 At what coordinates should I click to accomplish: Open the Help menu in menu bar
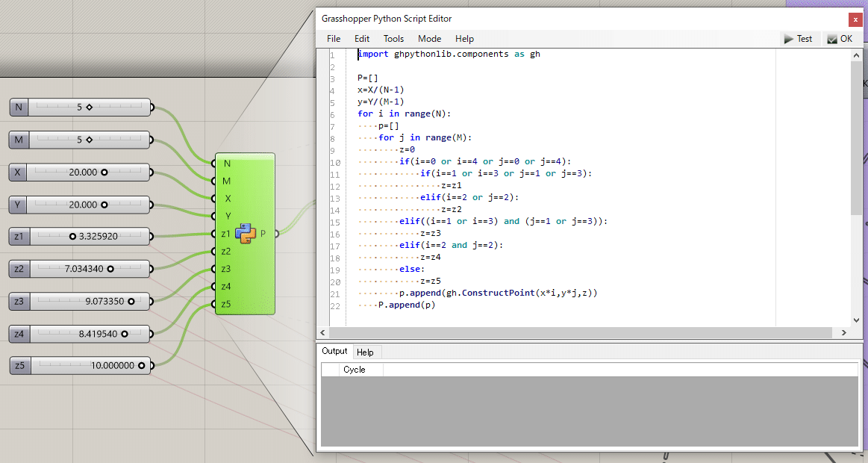(464, 39)
